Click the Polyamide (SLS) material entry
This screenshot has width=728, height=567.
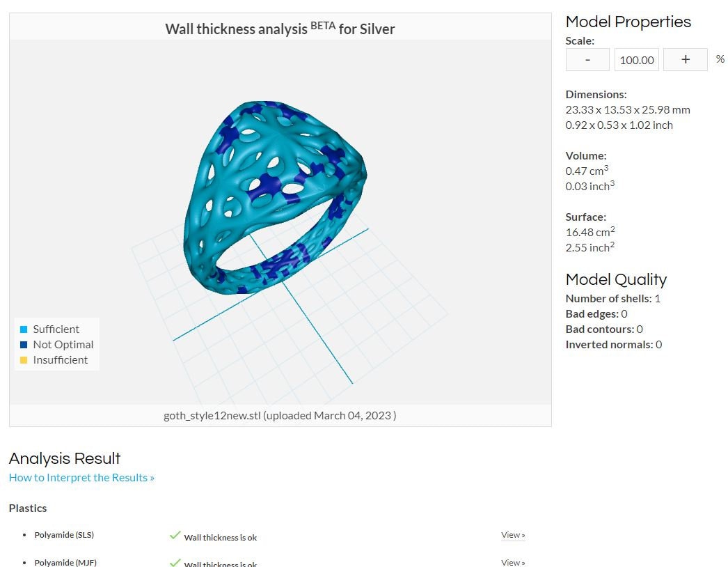[x=64, y=535]
